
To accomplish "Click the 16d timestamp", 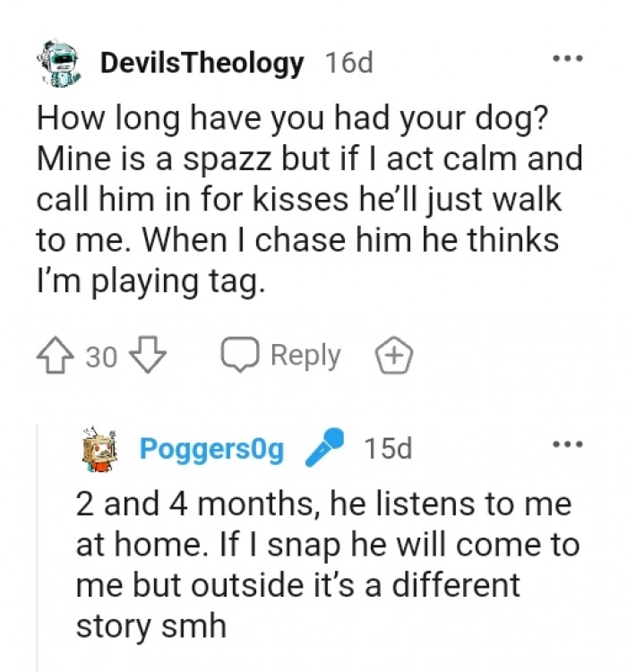I will (x=348, y=64).
